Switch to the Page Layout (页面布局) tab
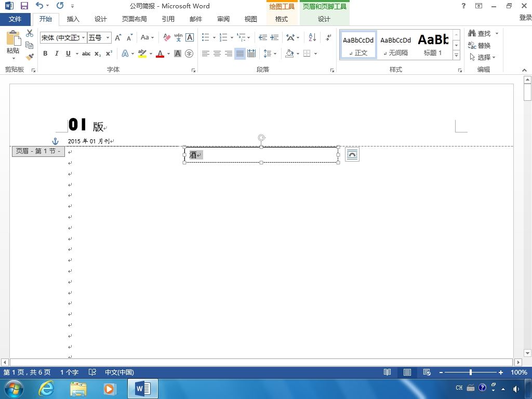The height and width of the screenshot is (399, 532). tap(135, 19)
